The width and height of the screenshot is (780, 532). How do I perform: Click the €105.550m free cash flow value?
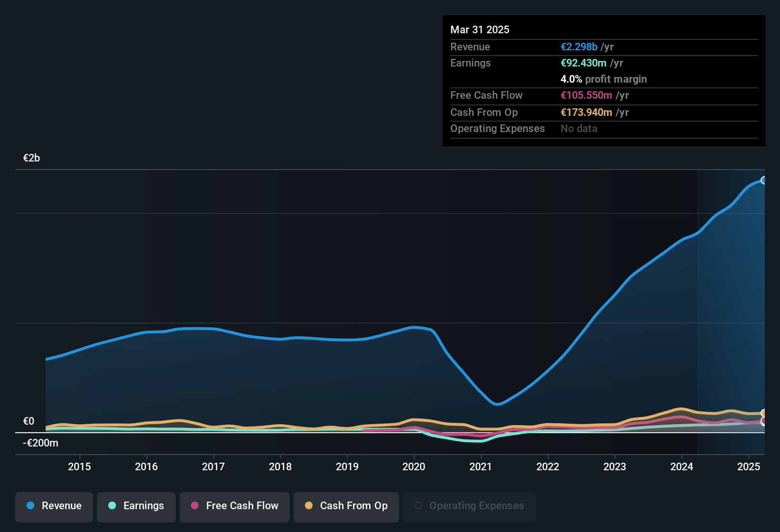[x=586, y=95]
